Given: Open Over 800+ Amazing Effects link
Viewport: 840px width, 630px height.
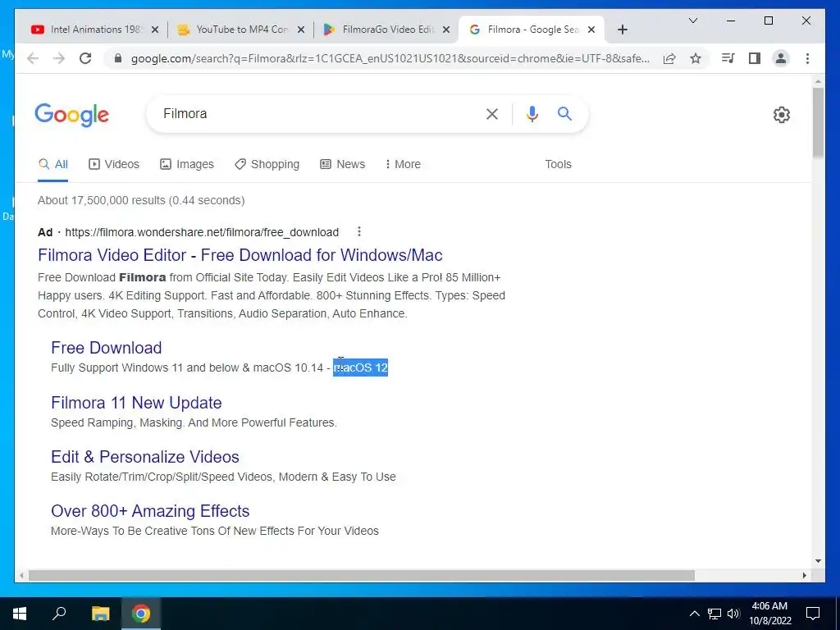Looking at the screenshot, I should point(150,510).
